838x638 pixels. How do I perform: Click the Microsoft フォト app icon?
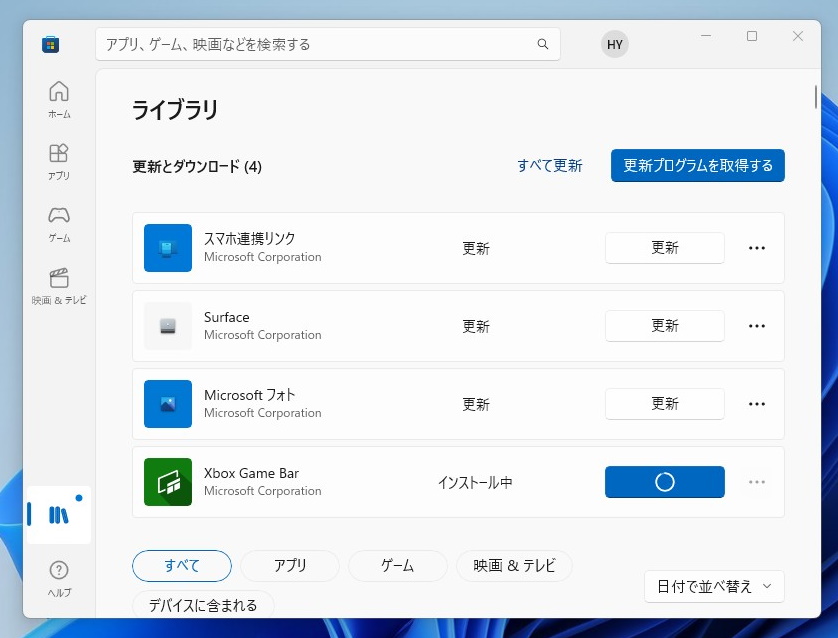point(167,404)
